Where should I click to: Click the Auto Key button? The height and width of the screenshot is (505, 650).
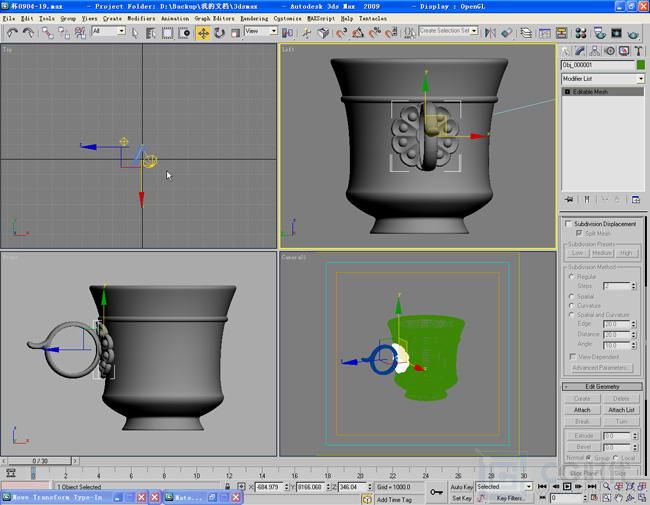pyautogui.click(x=461, y=487)
